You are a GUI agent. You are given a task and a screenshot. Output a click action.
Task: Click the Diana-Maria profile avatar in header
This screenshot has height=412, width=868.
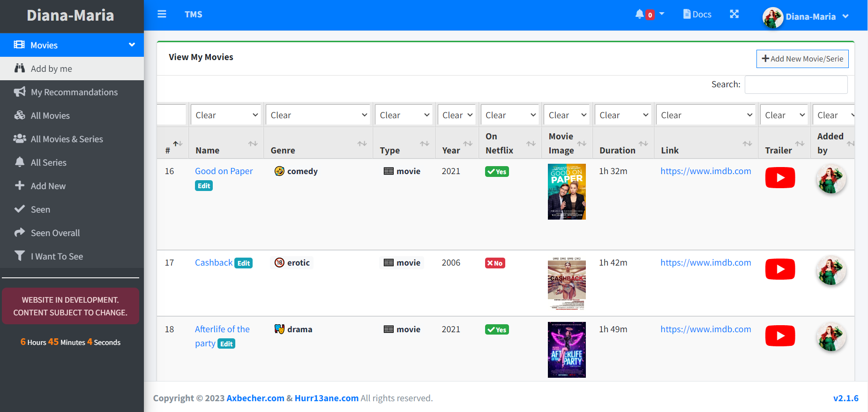coord(772,17)
